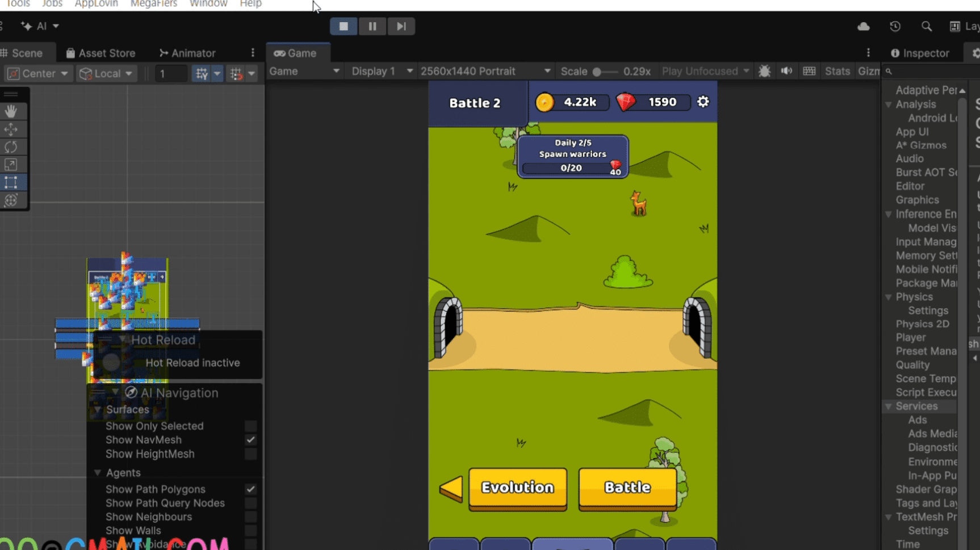Toggle grid snapping in Scene toolbar
The height and width of the screenshot is (550, 980).
click(202, 73)
